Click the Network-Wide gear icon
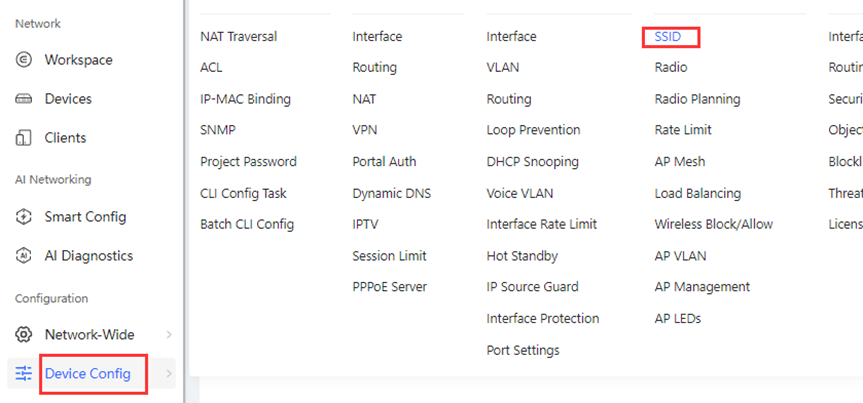Image resolution: width=863 pixels, height=403 pixels. (23, 334)
